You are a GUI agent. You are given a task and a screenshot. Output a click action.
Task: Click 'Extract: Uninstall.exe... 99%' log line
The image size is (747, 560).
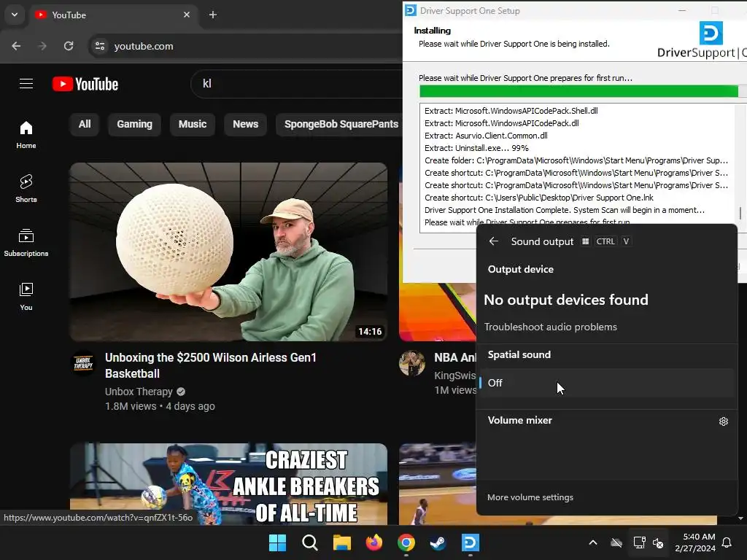pos(476,148)
